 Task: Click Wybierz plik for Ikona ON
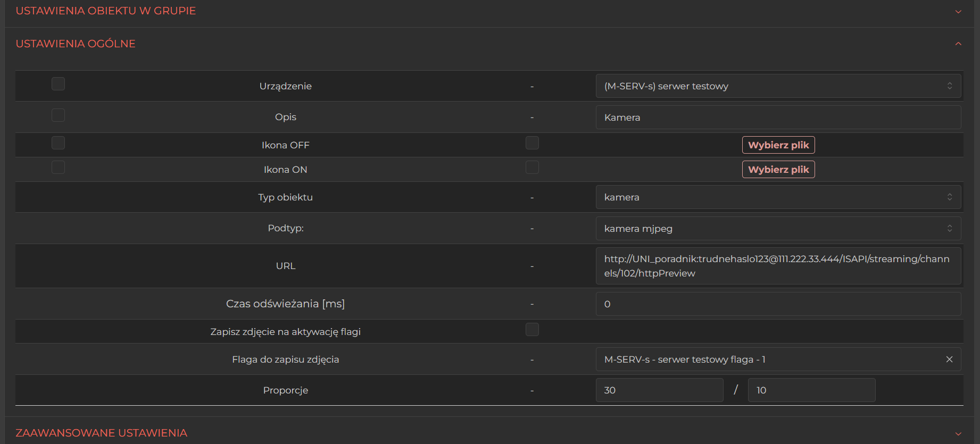[x=778, y=170]
